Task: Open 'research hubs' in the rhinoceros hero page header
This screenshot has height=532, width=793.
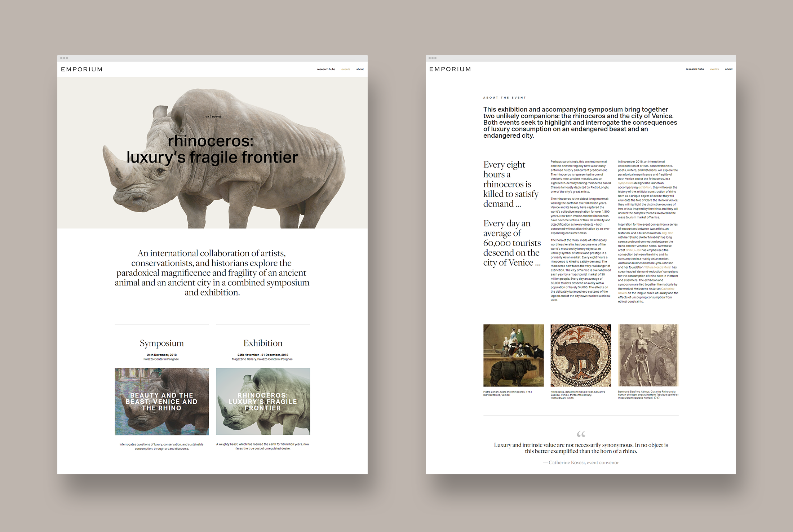Action: pyautogui.click(x=326, y=69)
